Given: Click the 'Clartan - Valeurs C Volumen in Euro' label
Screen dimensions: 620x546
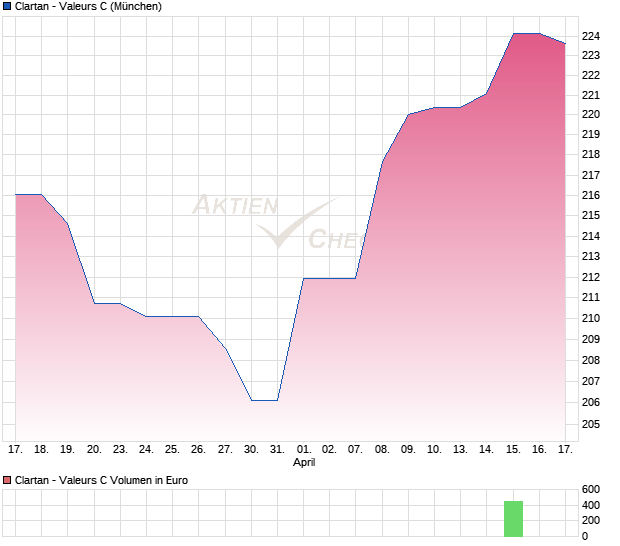Looking at the screenshot, I should [102, 481].
